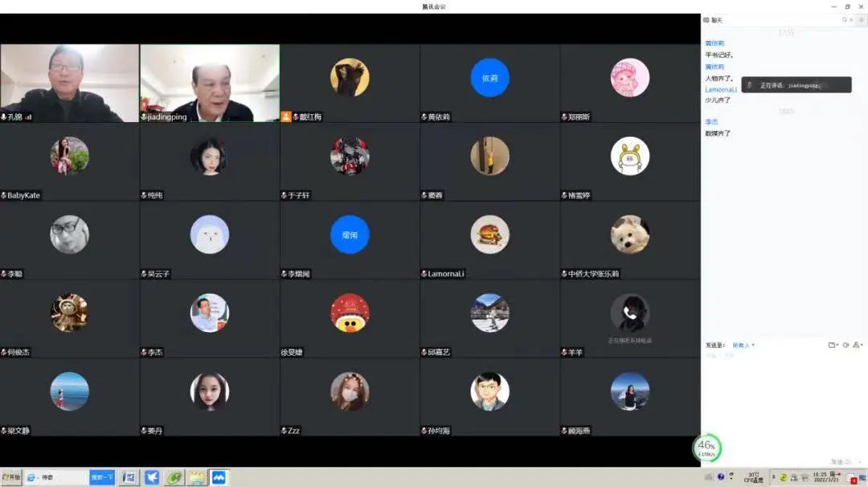Select 孔绵's video tile
868x487 pixels.
pos(70,83)
